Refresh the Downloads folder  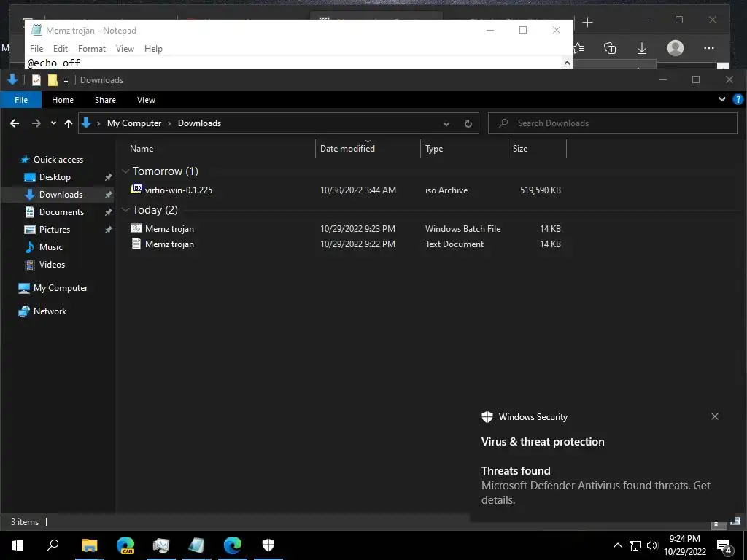[x=468, y=123]
